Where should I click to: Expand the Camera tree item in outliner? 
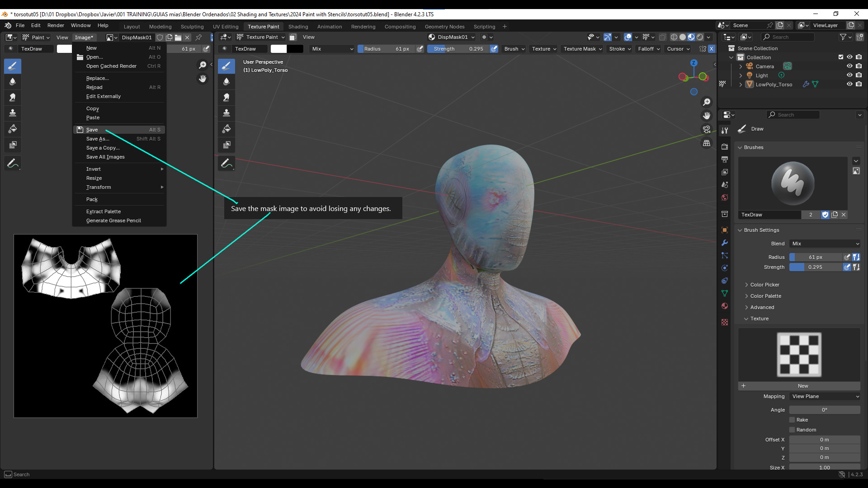click(741, 66)
